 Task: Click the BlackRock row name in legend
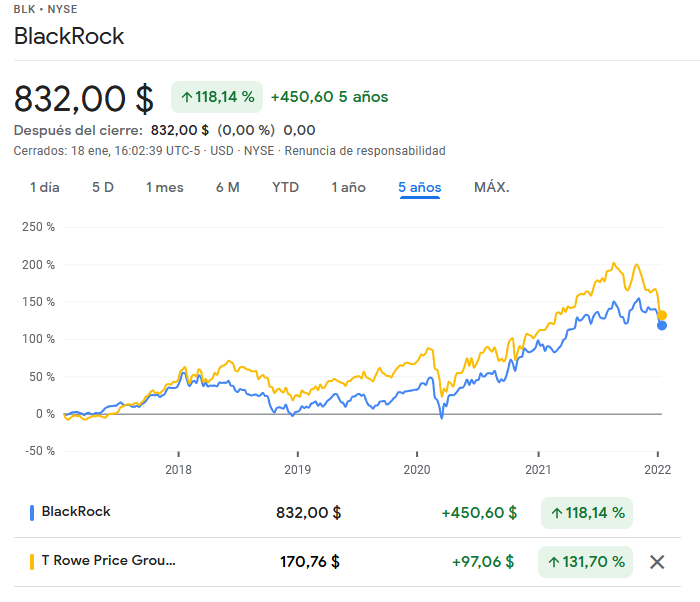click(x=76, y=512)
